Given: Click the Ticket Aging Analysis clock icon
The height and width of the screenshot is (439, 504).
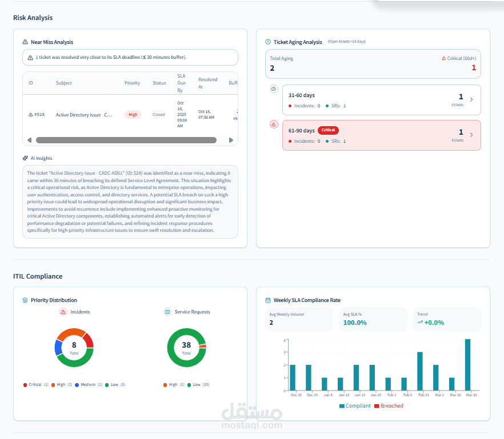Looking at the screenshot, I should (x=268, y=42).
